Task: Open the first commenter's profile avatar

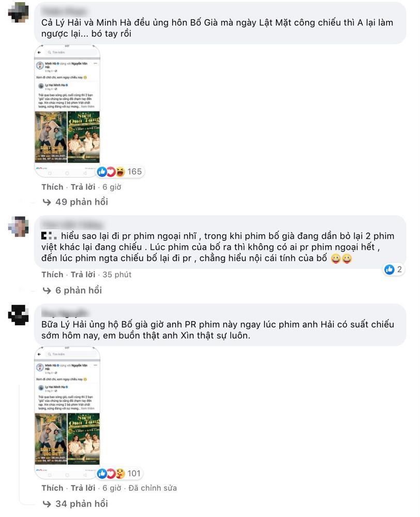Action: click(x=19, y=12)
